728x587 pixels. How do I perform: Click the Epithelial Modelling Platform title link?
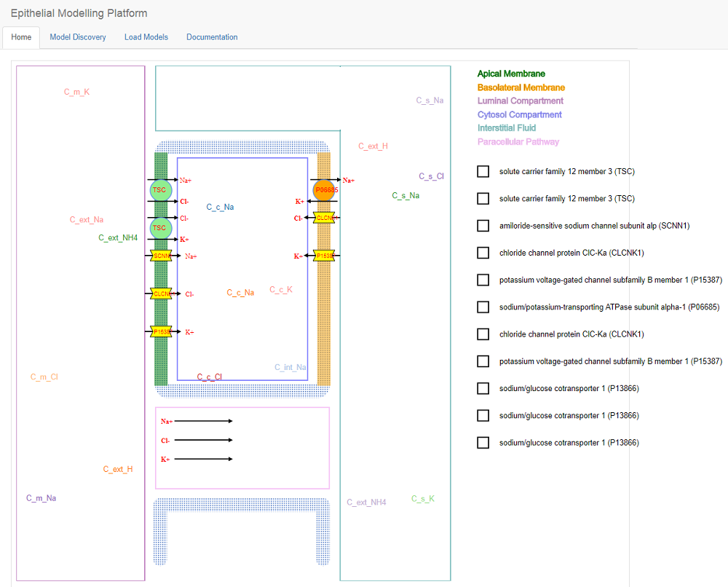79,13
